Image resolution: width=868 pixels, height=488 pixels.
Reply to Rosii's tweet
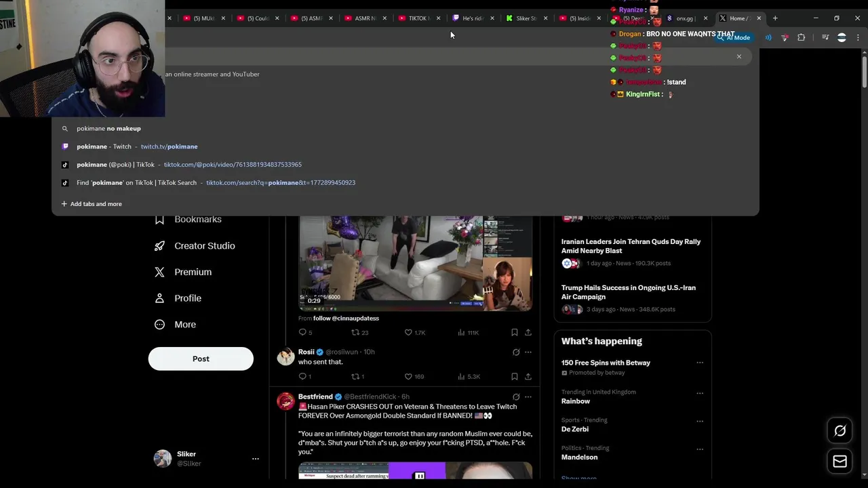coord(305,376)
